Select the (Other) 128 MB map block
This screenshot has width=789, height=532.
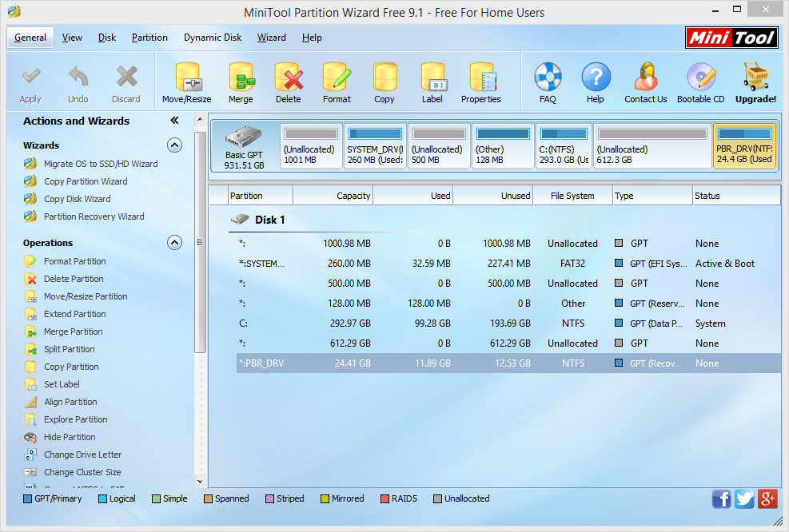[503, 146]
